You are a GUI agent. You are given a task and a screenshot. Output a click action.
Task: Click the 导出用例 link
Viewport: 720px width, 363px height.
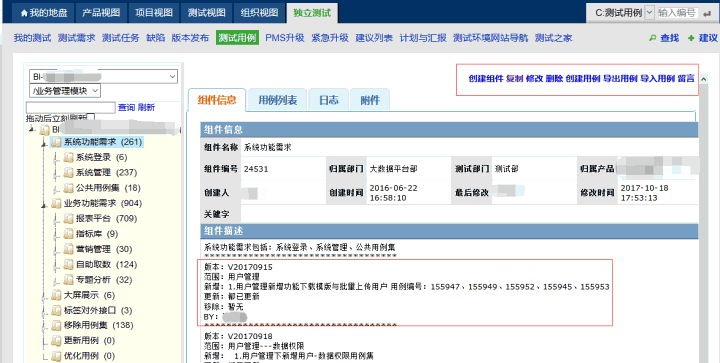click(x=620, y=78)
